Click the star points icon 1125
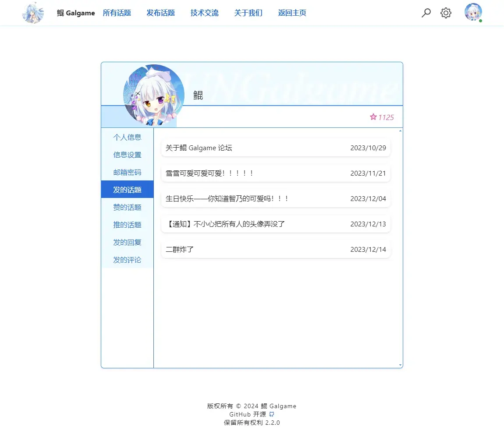The width and height of the screenshot is (504, 434). [373, 117]
